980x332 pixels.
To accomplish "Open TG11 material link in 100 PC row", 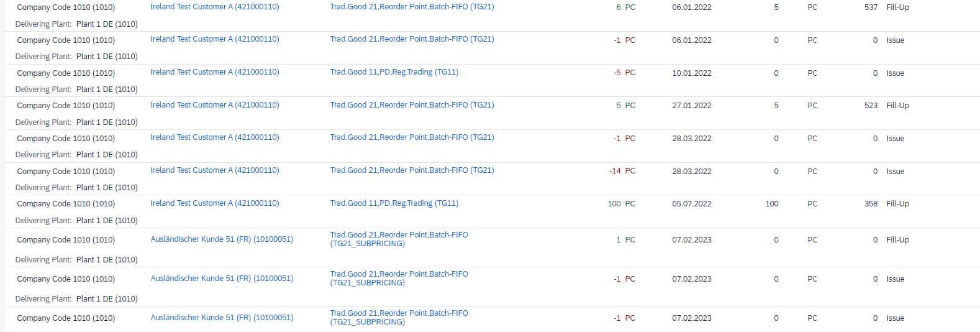I will pyautogui.click(x=394, y=203).
